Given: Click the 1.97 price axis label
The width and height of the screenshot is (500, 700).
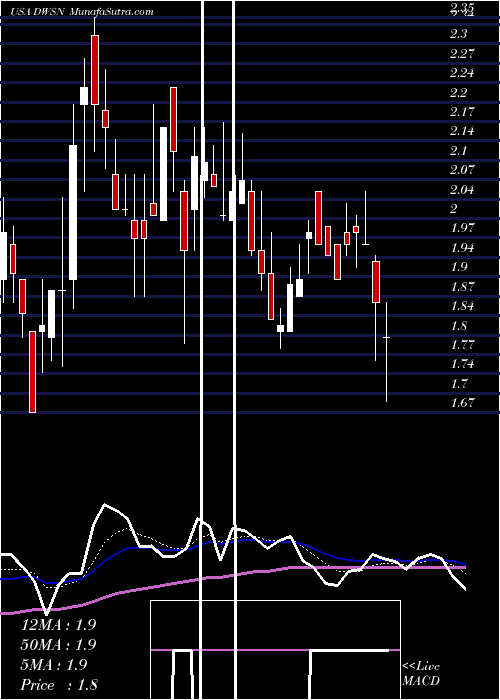Looking at the screenshot, I should point(462,229).
